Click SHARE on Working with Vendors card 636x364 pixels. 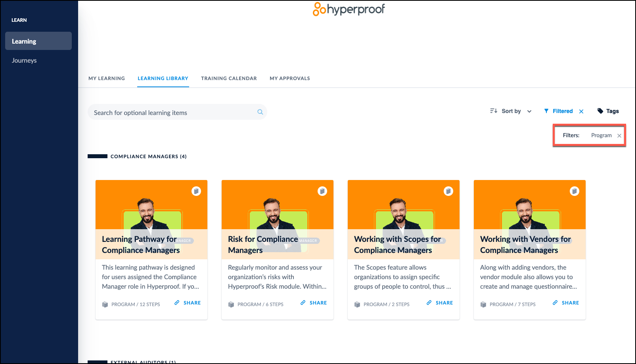click(570, 303)
